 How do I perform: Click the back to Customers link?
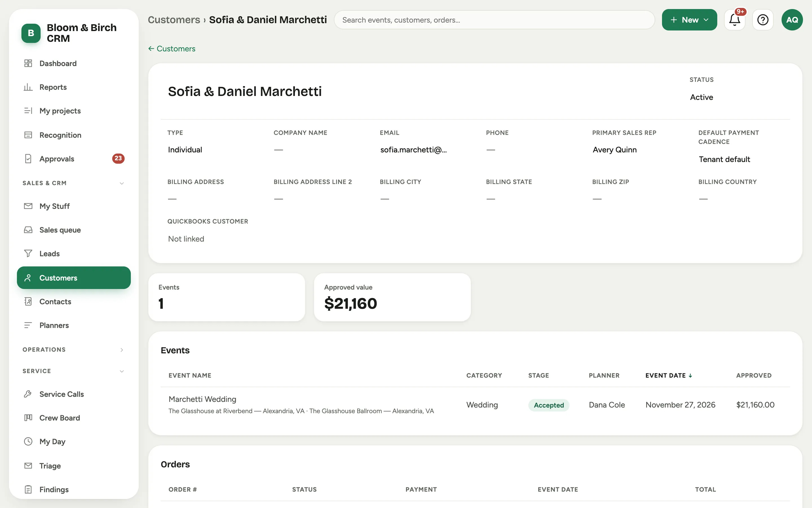pos(172,48)
